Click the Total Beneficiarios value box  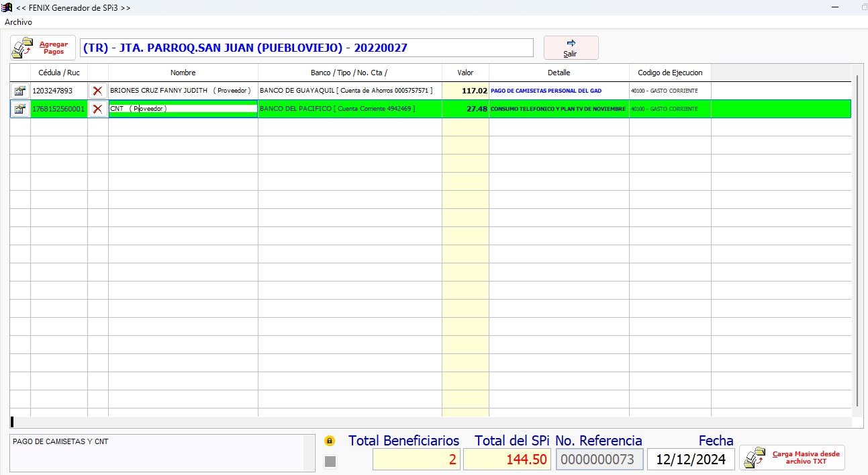[416, 460]
